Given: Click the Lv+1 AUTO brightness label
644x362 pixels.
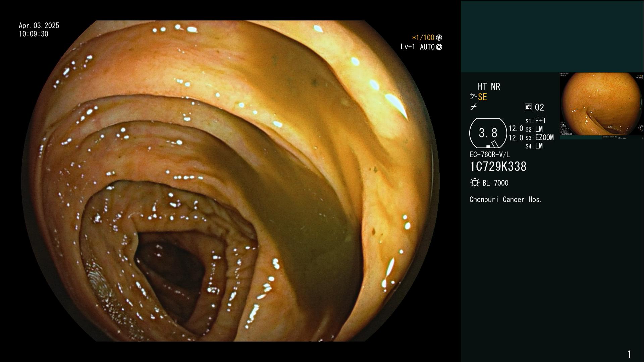Looking at the screenshot, I should (x=418, y=47).
